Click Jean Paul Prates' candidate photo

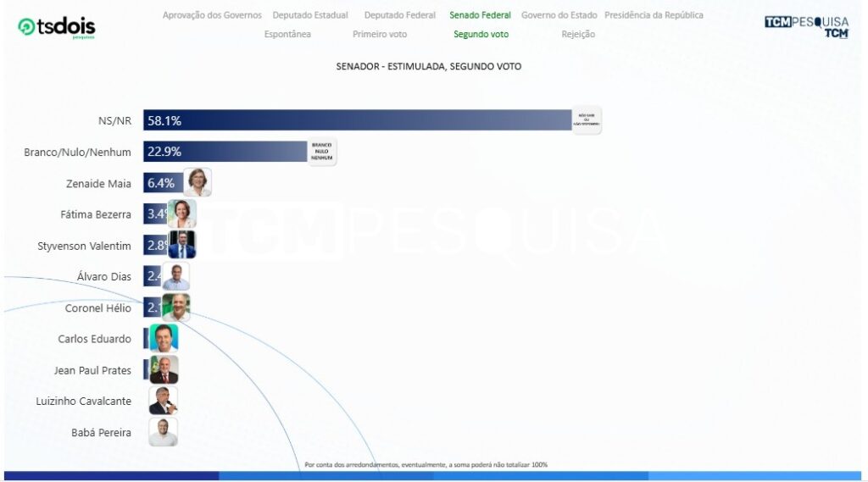(164, 370)
